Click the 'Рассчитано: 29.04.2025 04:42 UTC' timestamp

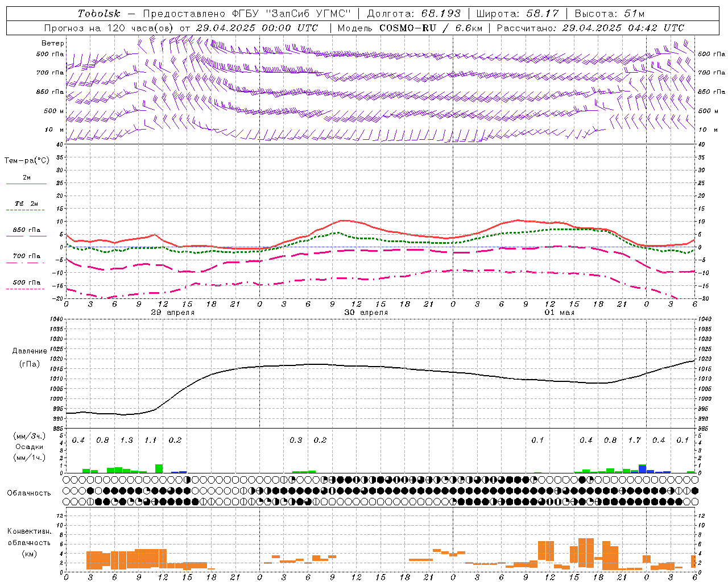(591, 28)
